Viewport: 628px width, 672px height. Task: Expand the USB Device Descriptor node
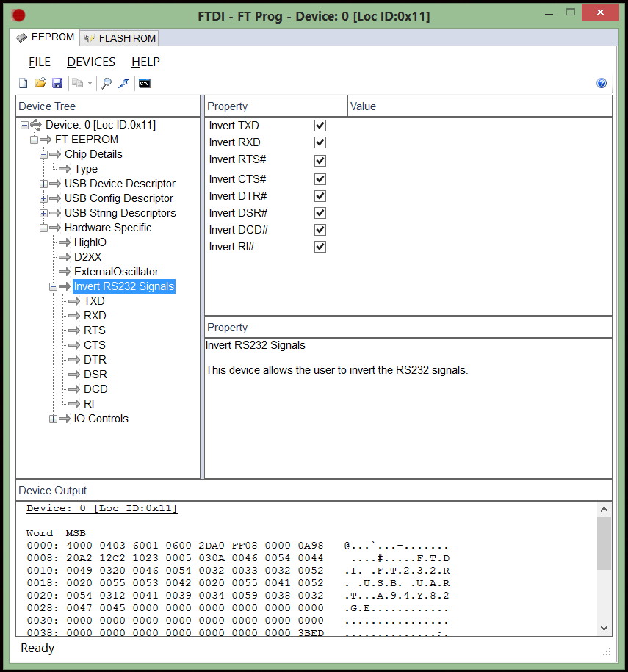[x=43, y=184]
